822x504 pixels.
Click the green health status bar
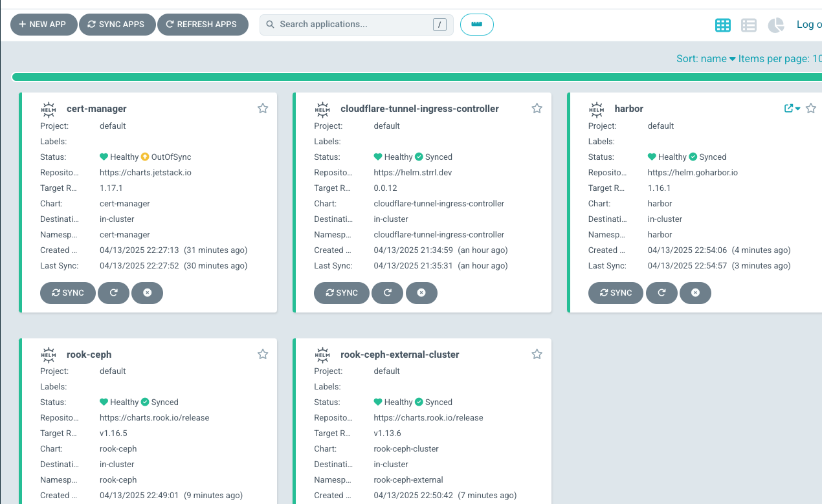tap(414, 77)
